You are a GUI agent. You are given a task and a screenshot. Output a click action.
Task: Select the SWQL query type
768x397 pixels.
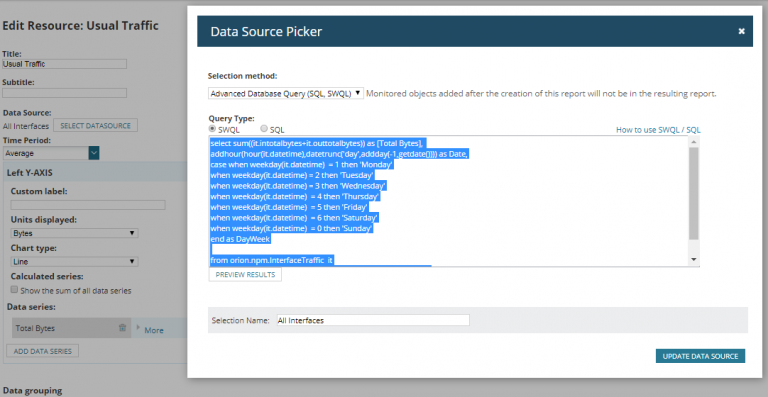coord(212,128)
